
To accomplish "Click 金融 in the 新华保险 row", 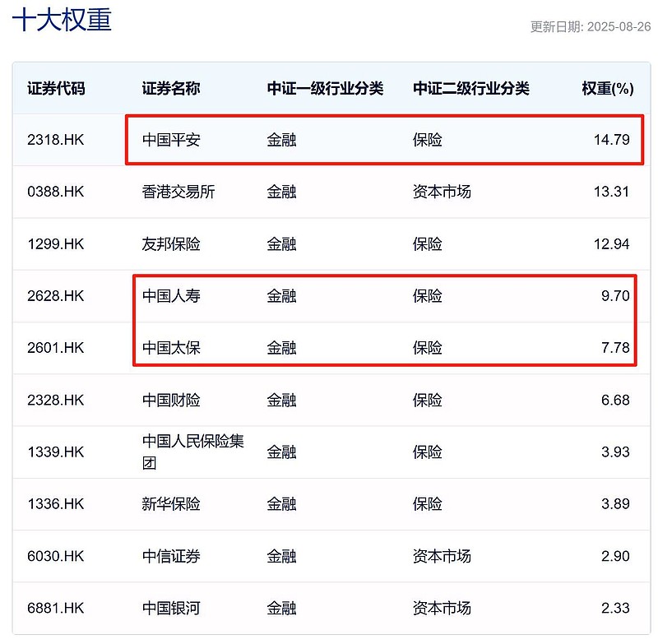I will pyautogui.click(x=281, y=504).
